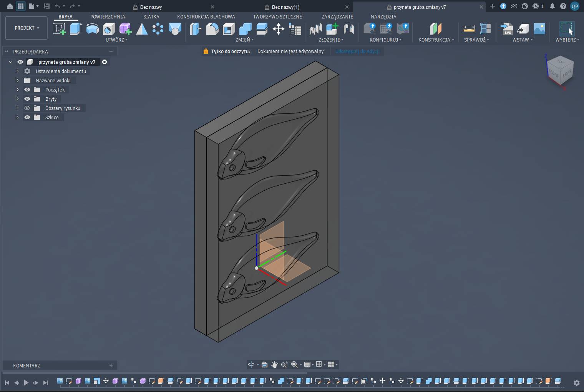
Task: Select the Joint tool icon
Action: click(348, 29)
